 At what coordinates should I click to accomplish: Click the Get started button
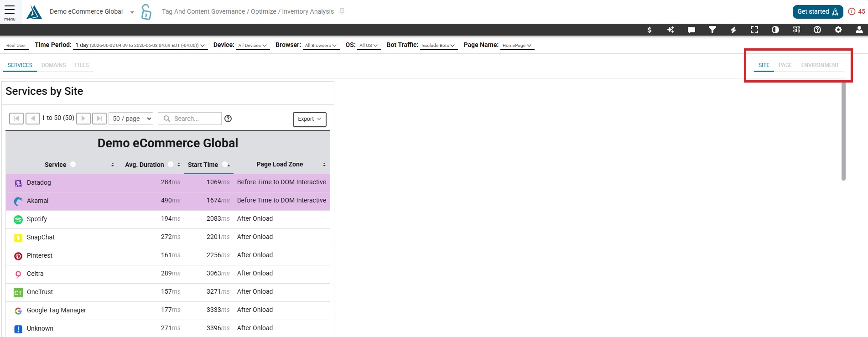[818, 12]
